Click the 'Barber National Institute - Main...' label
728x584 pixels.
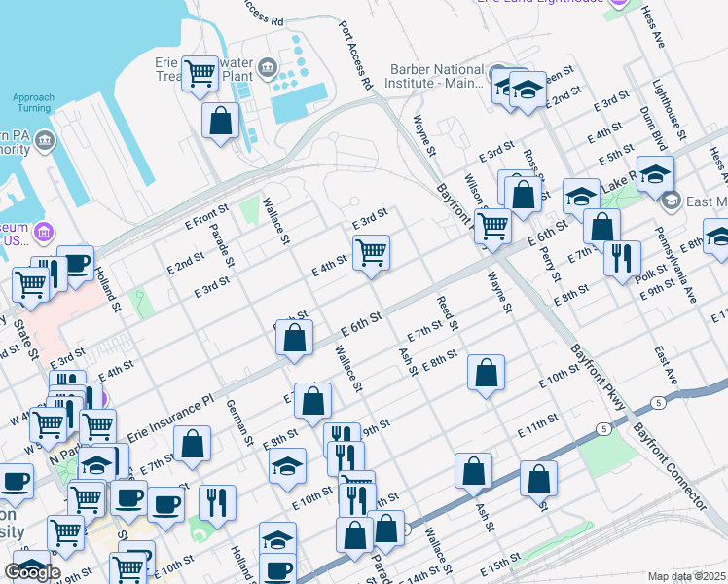(x=434, y=76)
